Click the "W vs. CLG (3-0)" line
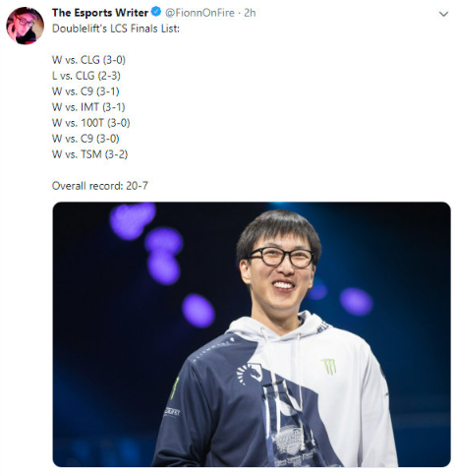 [x=88, y=60]
